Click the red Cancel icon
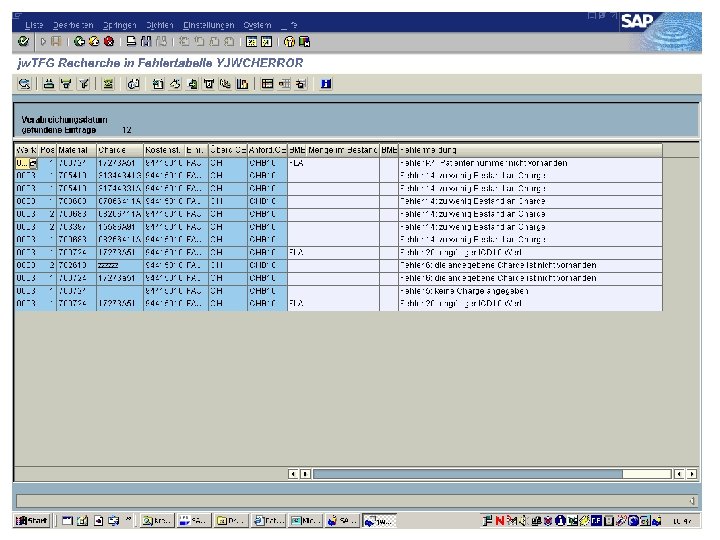The height and width of the screenshot is (540, 720). pyautogui.click(x=109, y=42)
